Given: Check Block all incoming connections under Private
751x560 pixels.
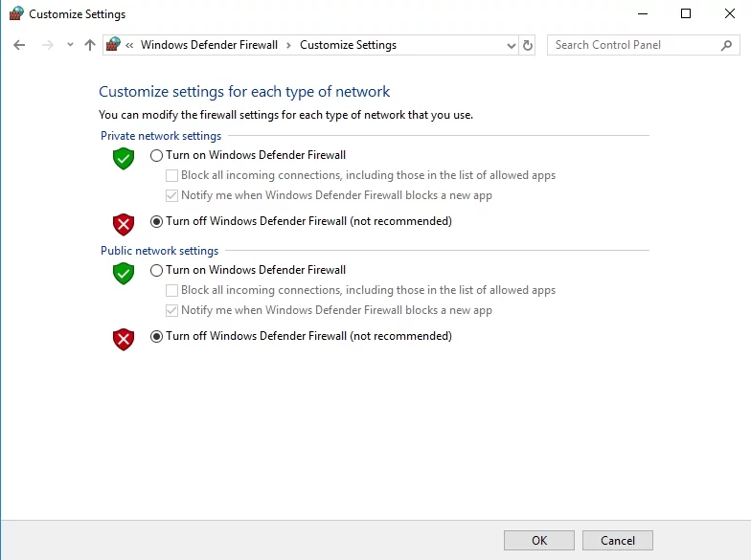Looking at the screenshot, I should pos(172,175).
